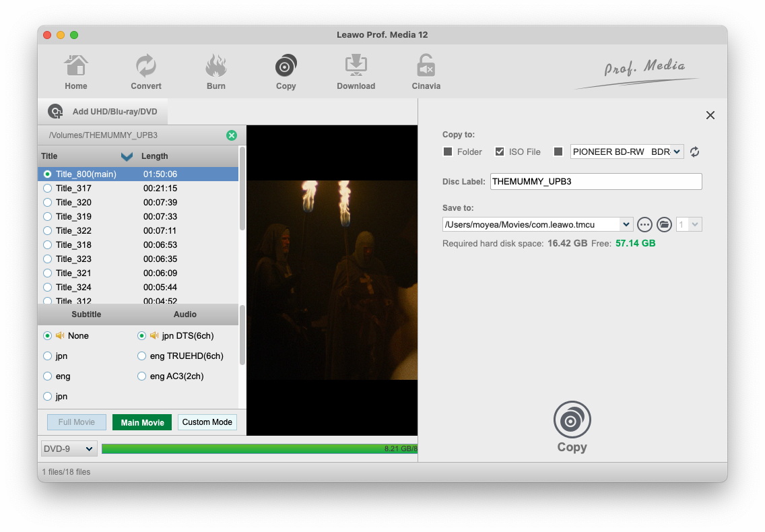Viewport: 765px width, 532px height.
Task: Select the Title_324 radio button
Action: pyautogui.click(x=47, y=288)
